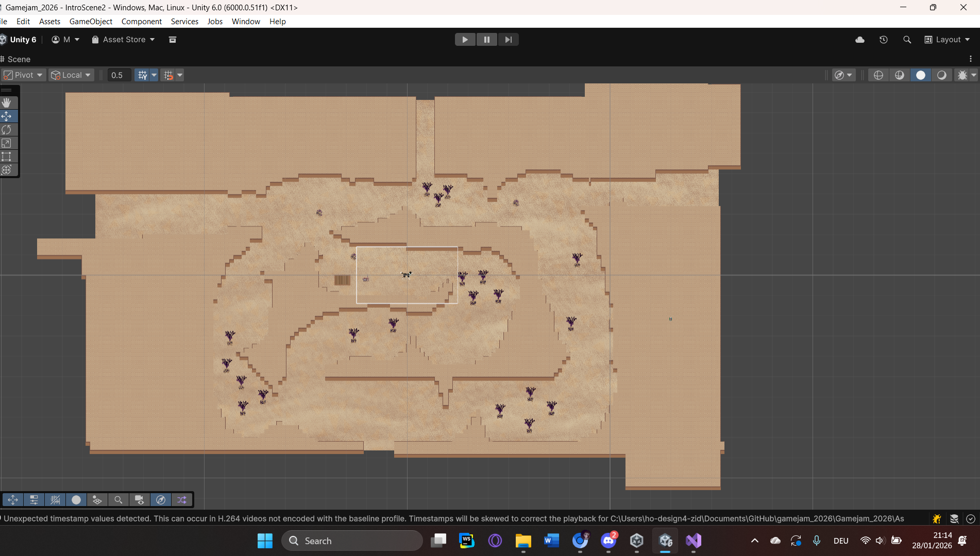
Task: Open the Undo History icon
Action: click(x=883, y=40)
